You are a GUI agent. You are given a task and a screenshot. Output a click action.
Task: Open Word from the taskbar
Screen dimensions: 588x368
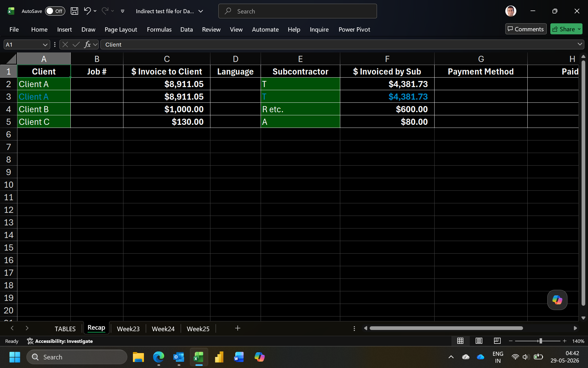coord(239,357)
